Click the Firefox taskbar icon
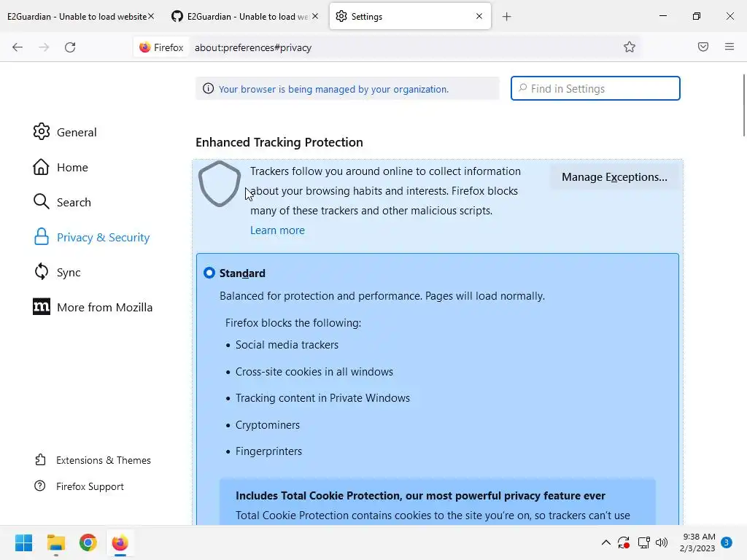The image size is (747, 560). pyautogui.click(x=120, y=542)
